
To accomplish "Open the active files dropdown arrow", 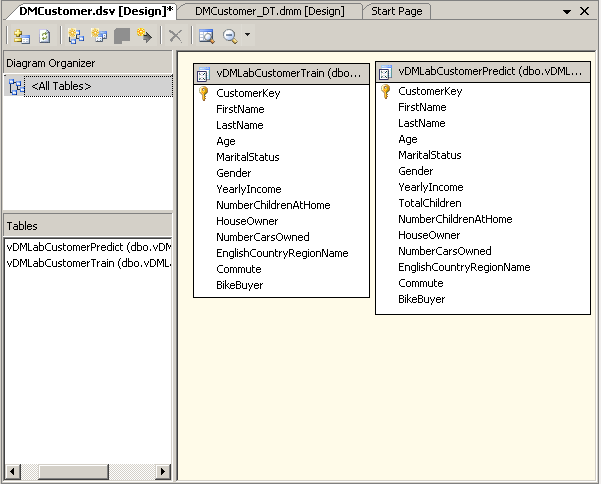I will [x=567, y=11].
